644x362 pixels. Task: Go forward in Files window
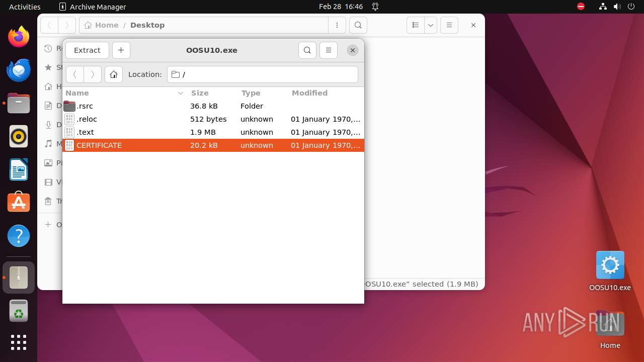[x=67, y=25]
